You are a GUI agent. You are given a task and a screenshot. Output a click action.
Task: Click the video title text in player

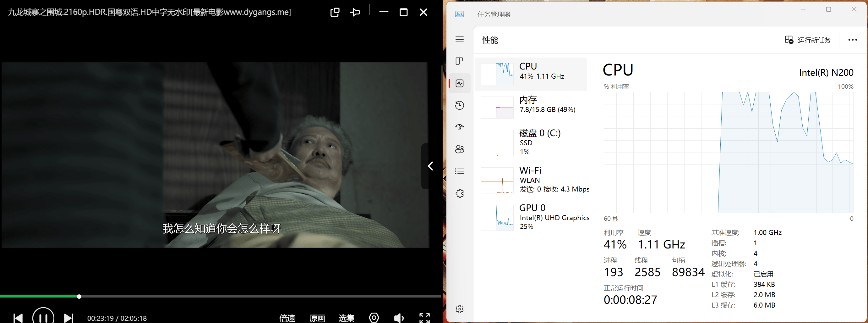pos(149,12)
